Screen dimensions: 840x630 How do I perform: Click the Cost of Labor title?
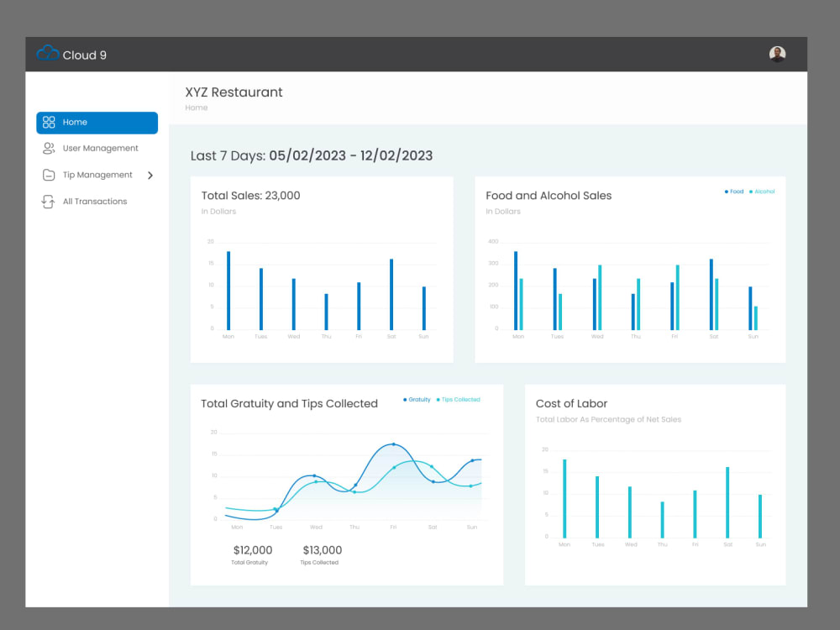pyautogui.click(x=571, y=403)
